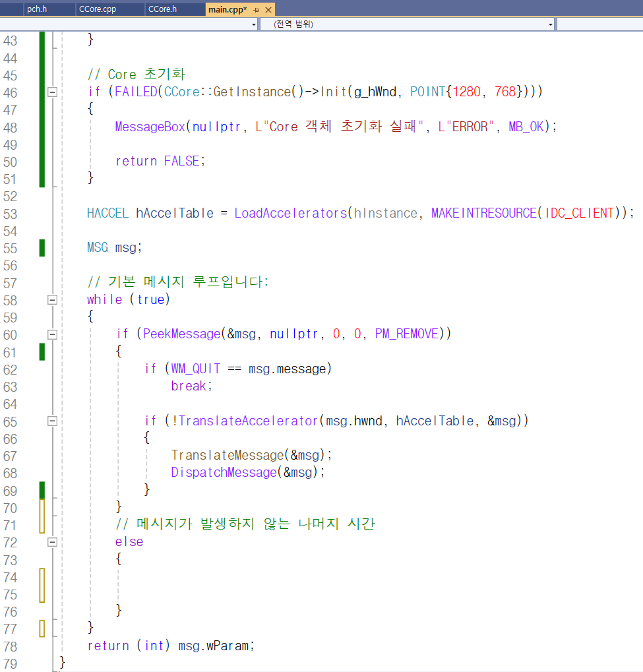Viewport: 643px width, 672px height.
Task: Click the "// 메시지가 발생하지 않는 나머지 시간" comment
Action: (x=245, y=524)
